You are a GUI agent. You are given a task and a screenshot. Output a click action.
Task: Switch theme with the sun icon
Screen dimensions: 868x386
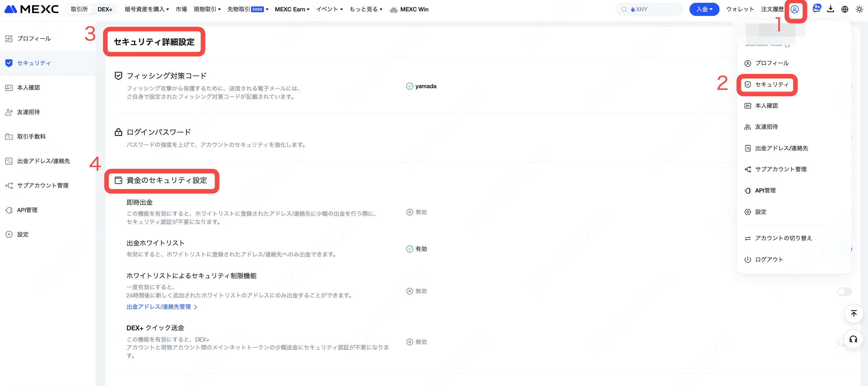859,9
